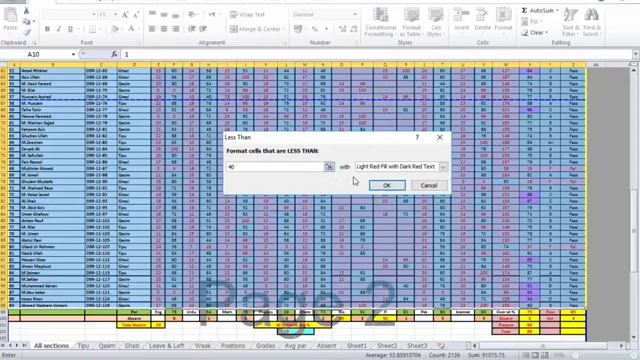The height and width of the screenshot is (360, 640).
Task: Click OK in the Less Than dialog
Action: (387, 185)
